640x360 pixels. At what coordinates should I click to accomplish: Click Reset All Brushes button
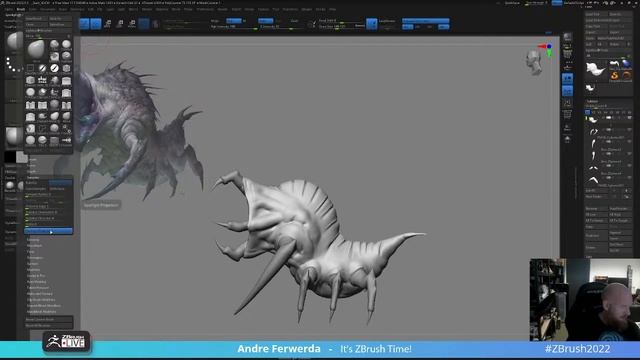click(49, 326)
